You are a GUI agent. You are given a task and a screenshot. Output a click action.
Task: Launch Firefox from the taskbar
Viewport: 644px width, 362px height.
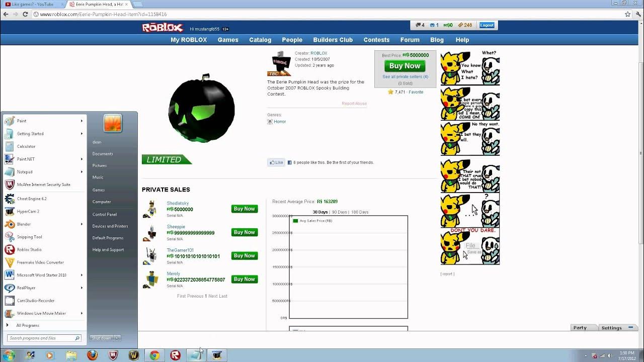[x=93, y=355]
